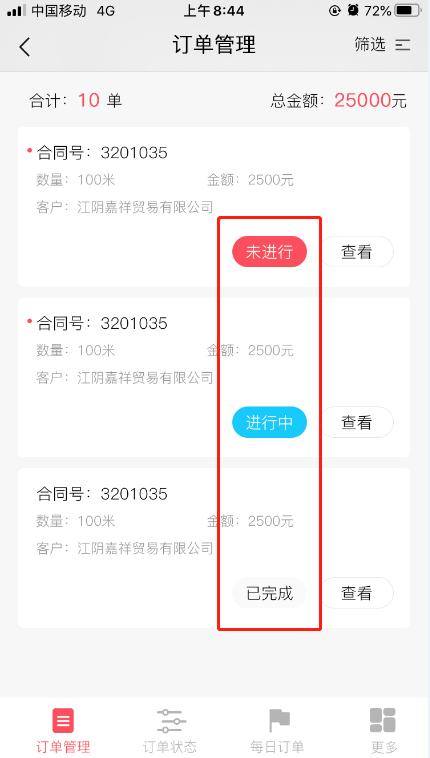Image resolution: width=430 pixels, height=758 pixels.
Task: Click 查看 on the third order
Action: (x=357, y=593)
